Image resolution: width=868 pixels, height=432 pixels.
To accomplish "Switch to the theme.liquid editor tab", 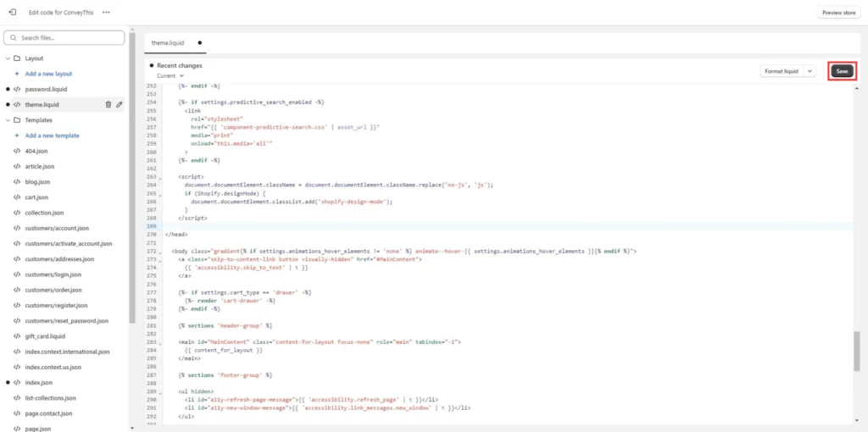I will point(168,42).
